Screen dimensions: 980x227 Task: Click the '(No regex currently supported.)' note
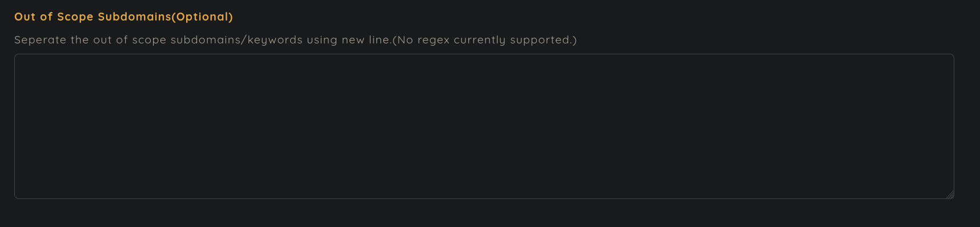tap(484, 40)
